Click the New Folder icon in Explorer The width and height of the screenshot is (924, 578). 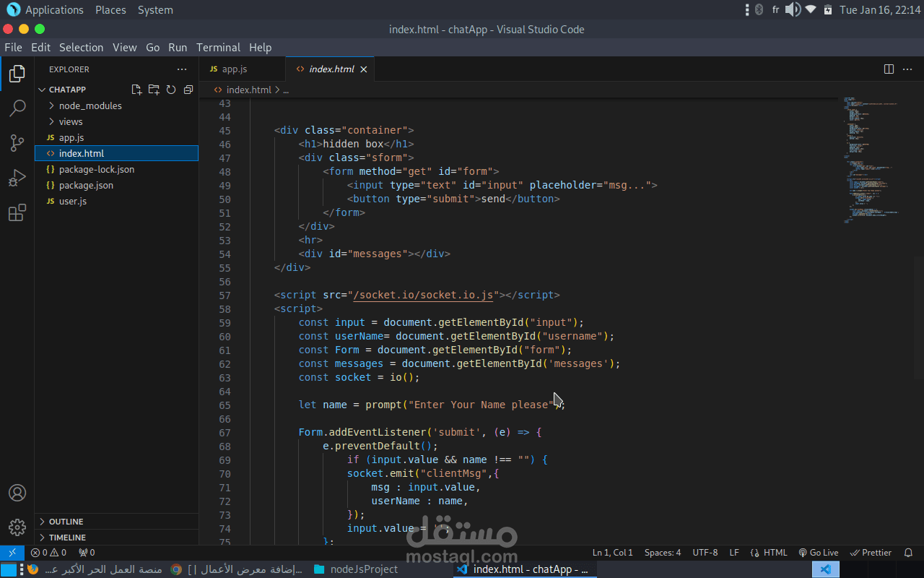pos(154,90)
